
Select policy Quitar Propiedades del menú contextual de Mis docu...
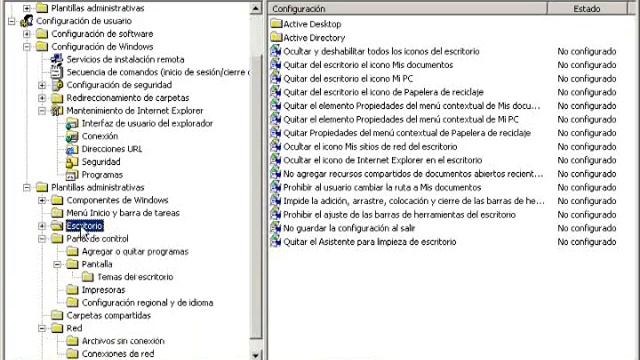tap(412, 106)
